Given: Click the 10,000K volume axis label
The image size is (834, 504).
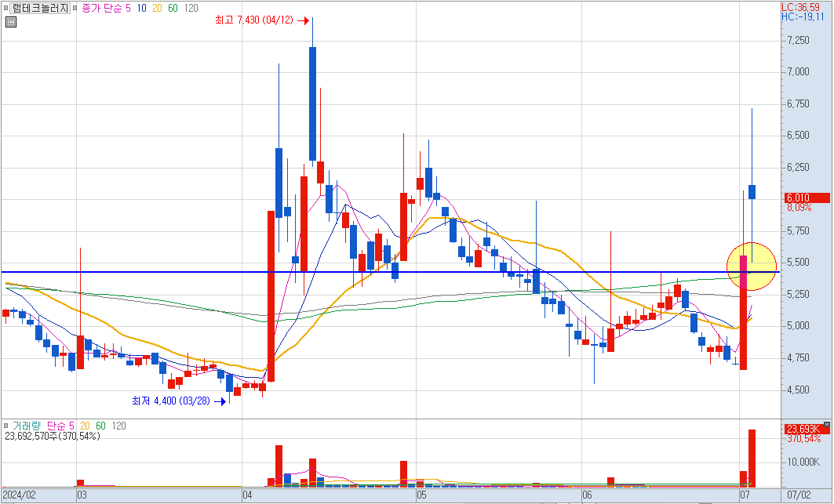Looking at the screenshot, I should 803,462.
